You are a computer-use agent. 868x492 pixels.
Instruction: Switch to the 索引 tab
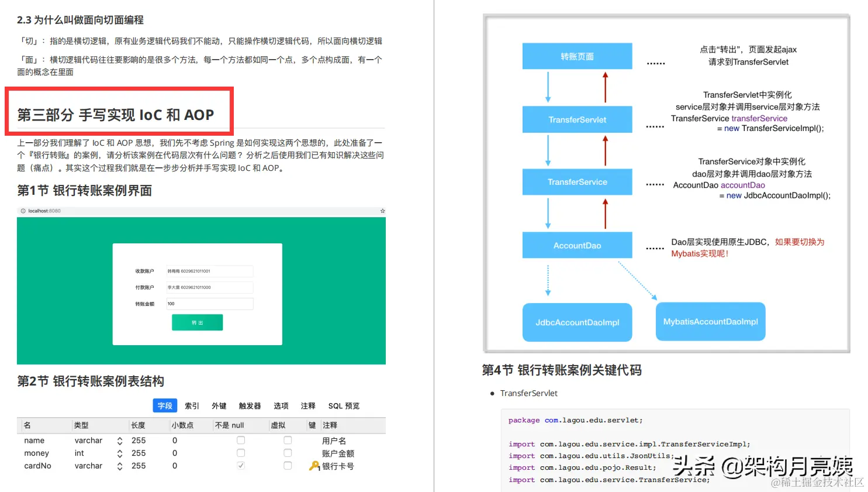pos(192,405)
